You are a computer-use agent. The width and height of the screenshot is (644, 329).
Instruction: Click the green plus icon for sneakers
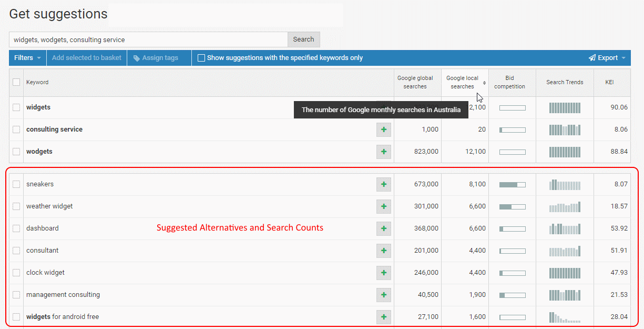(383, 184)
